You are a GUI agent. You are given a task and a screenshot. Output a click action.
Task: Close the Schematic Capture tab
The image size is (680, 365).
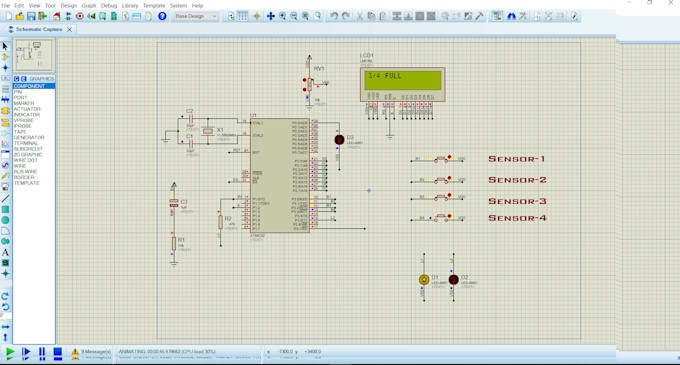[69, 29]
